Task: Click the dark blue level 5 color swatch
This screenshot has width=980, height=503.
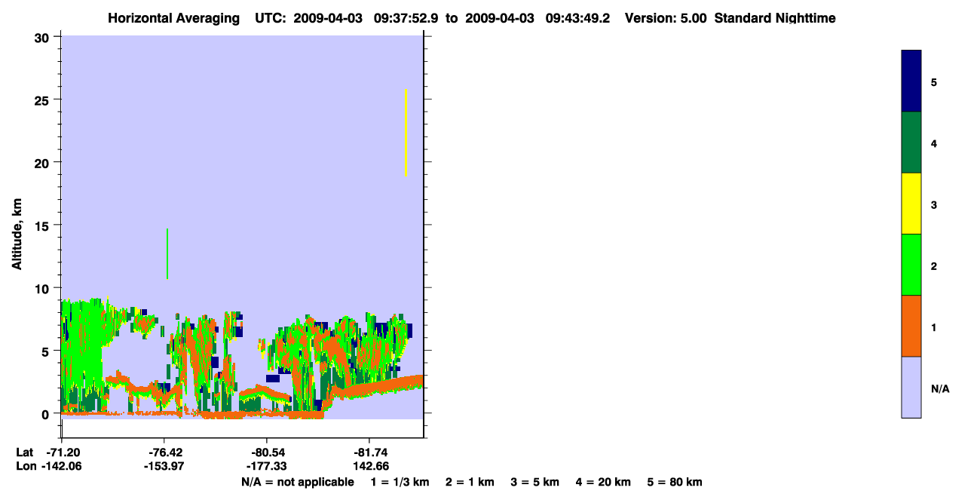Action: (x=911, y=81)
